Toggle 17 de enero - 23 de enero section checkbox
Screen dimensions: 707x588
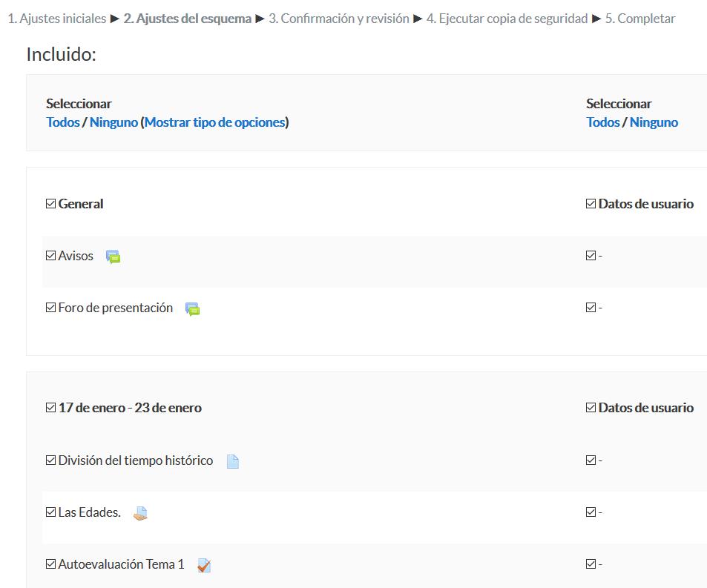click(50, 408)
